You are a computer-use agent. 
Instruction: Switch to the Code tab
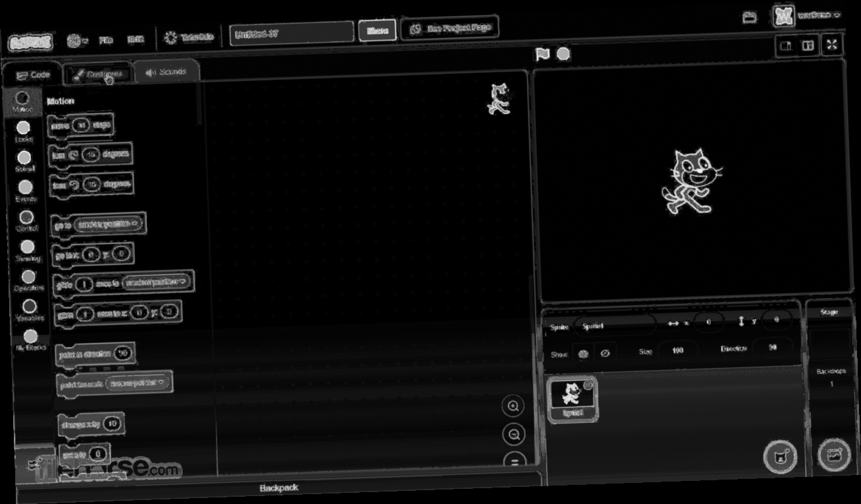[x=32, y=75]
